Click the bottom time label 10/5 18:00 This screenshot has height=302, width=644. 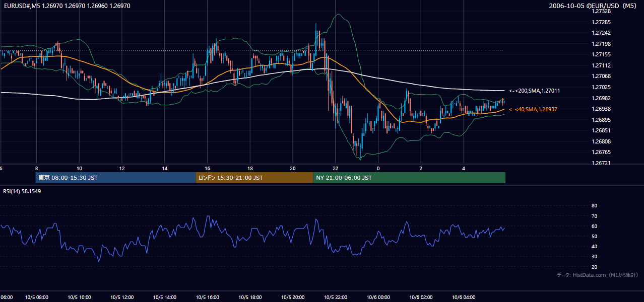point(250,297)
